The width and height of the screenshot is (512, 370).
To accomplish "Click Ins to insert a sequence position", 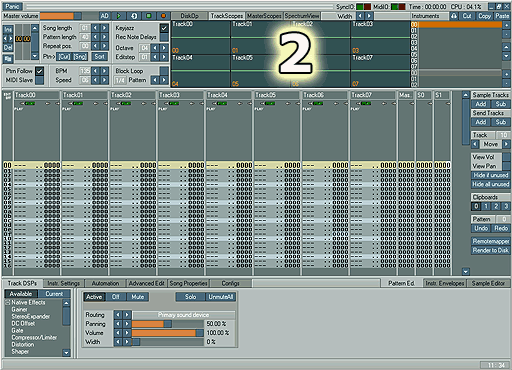I will point(8,30).
